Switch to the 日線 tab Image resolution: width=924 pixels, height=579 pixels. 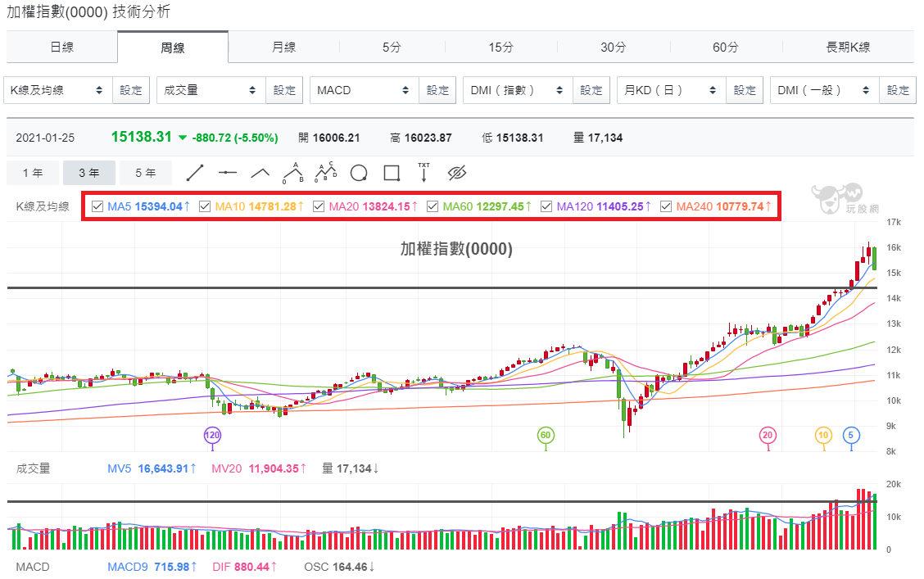tap(62, 47)
